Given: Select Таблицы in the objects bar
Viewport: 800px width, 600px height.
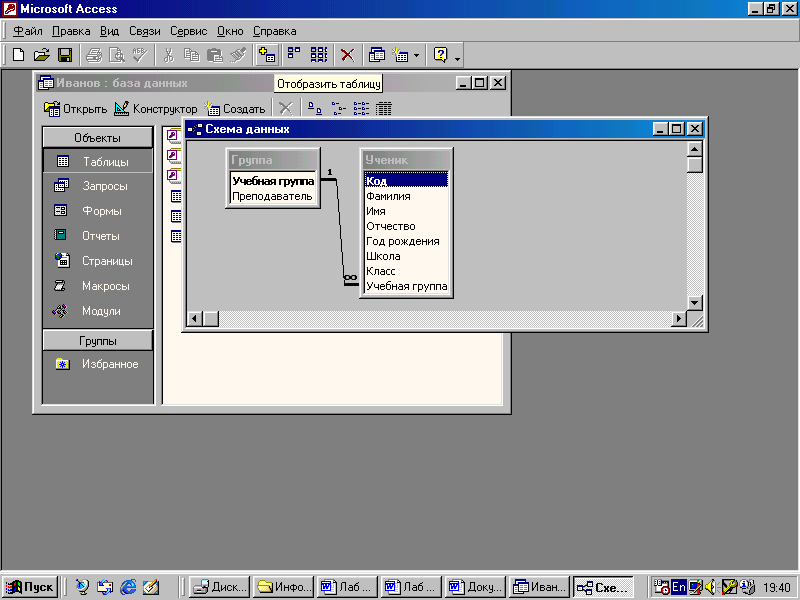Looking at the screenshot, I should tap(98, 161).
